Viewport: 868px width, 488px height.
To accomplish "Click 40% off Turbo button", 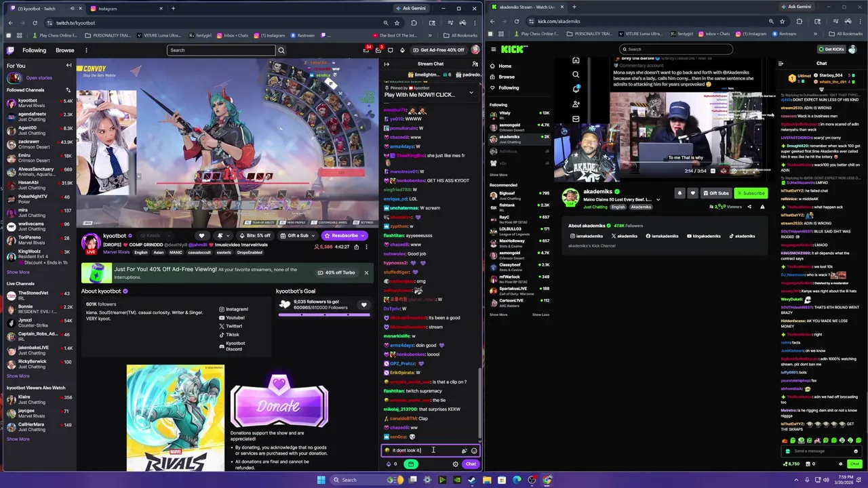I will 336,272.
